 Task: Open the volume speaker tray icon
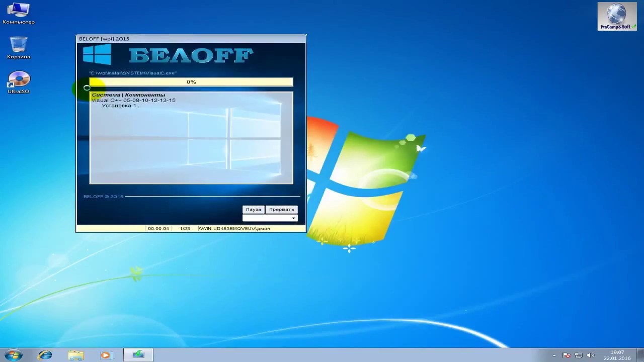pyautogui.click(x=591, y=355)
